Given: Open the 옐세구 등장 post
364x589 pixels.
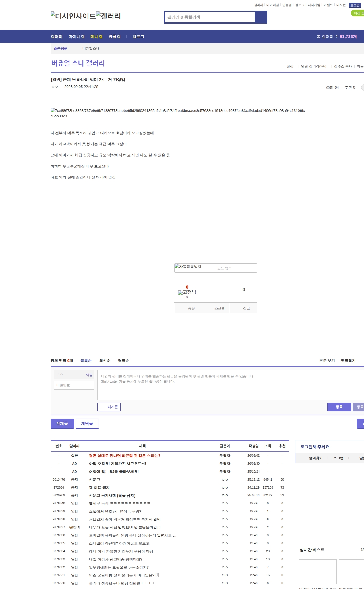Looking at the screenshot, I should pyautogui.click(x=119, y=503).
